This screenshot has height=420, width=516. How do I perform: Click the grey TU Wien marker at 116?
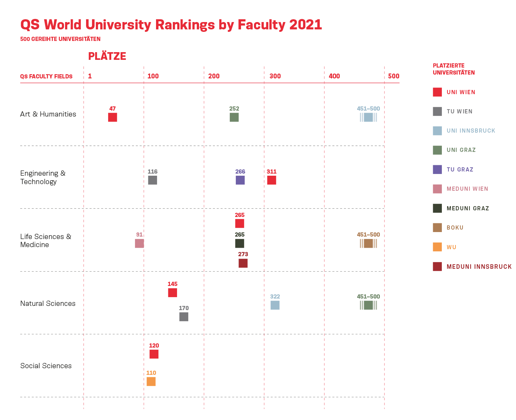153,180
